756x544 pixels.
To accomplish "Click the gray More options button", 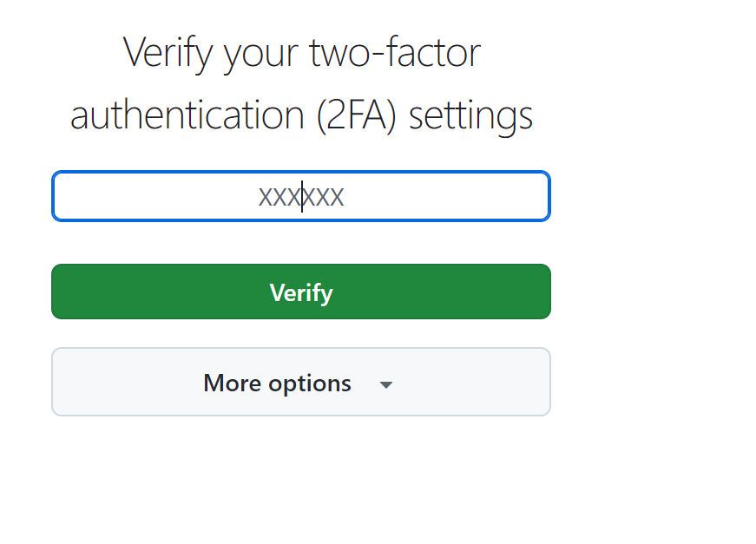I will [x=301, y=382].
